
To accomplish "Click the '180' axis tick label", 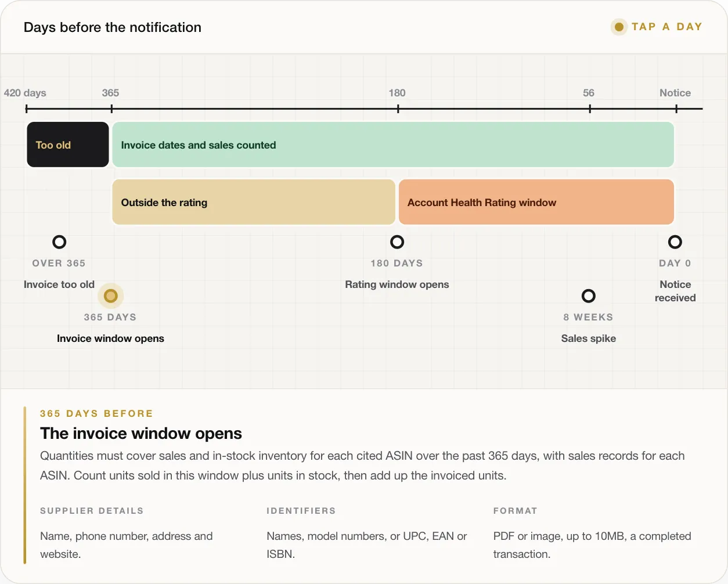I will click(x=397, y=93).
